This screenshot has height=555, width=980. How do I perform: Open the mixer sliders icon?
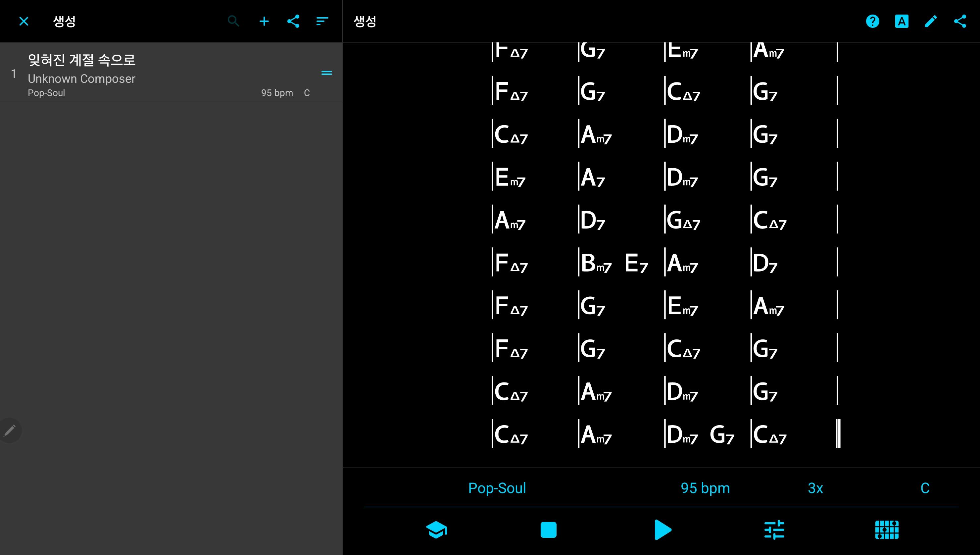(774, 530)
